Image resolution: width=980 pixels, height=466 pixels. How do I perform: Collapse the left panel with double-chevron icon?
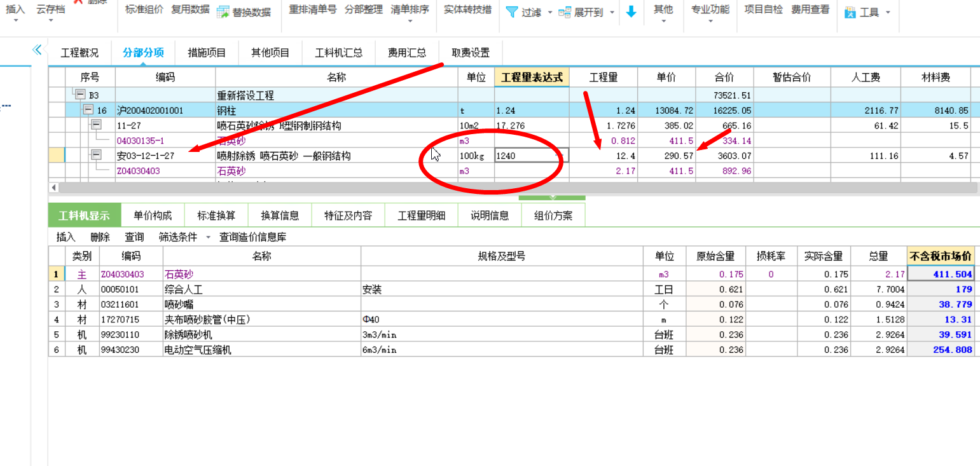pos(37,50)
